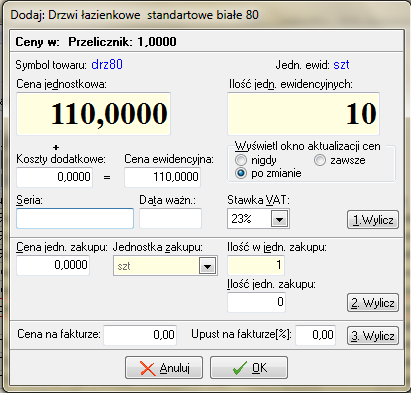This screenshot has height=393, width=411.
Task: Click the '1.Wylicz' button
Action: [373, 219]
